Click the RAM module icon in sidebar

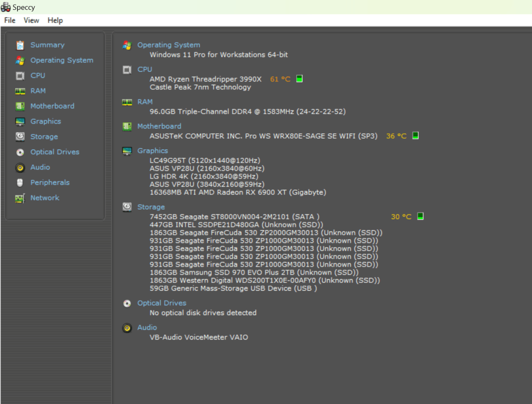point(20,91)
